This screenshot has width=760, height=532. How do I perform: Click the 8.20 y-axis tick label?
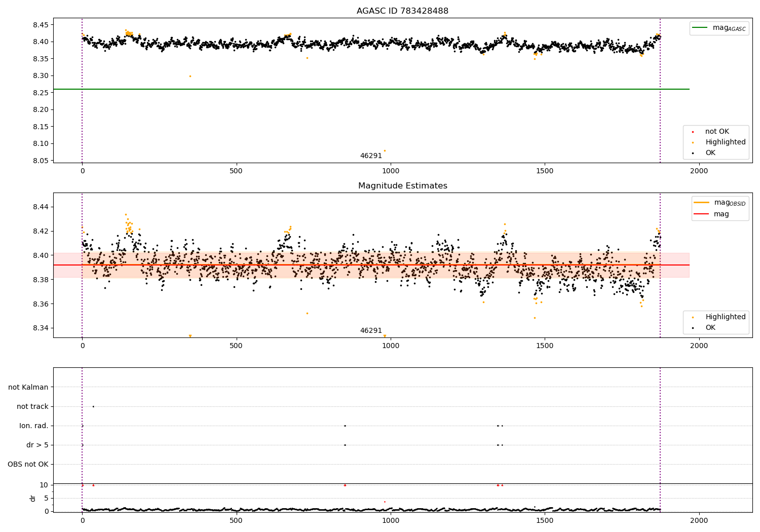click(40, 109)
